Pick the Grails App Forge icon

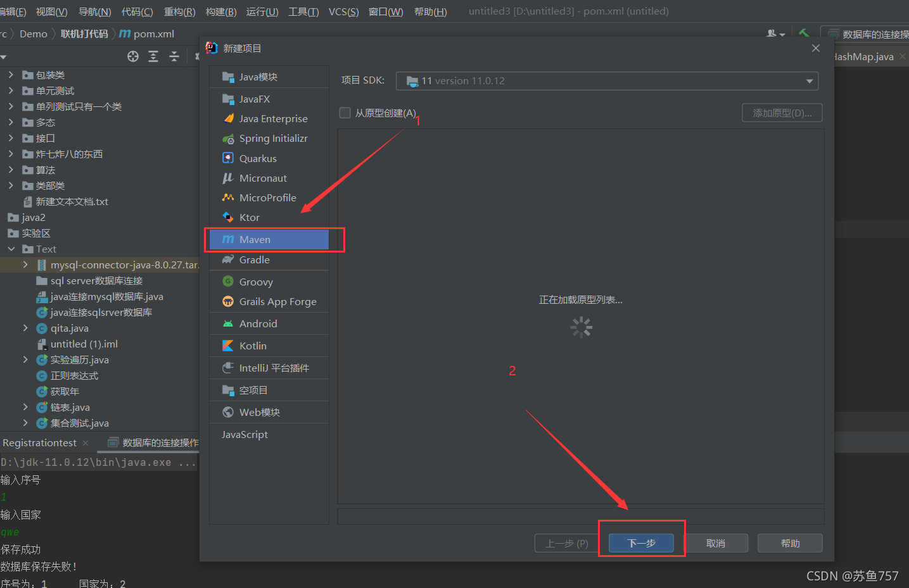click(228, 301)
